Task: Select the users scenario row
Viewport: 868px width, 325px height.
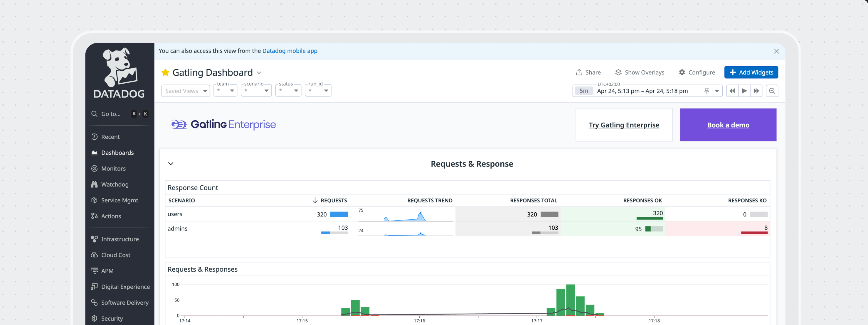Action: tap(467, 214)
